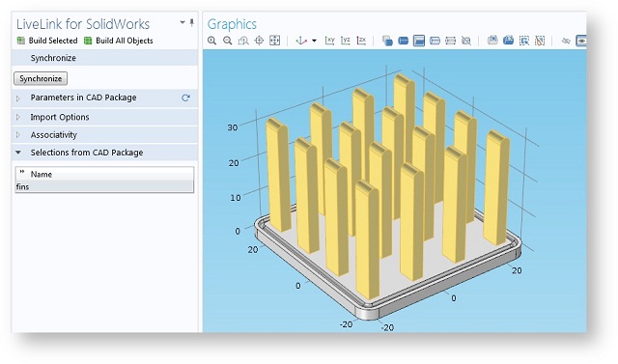
Task: Toggle the show-hidden eye icon at toolbar end
Action: (581, 41)
